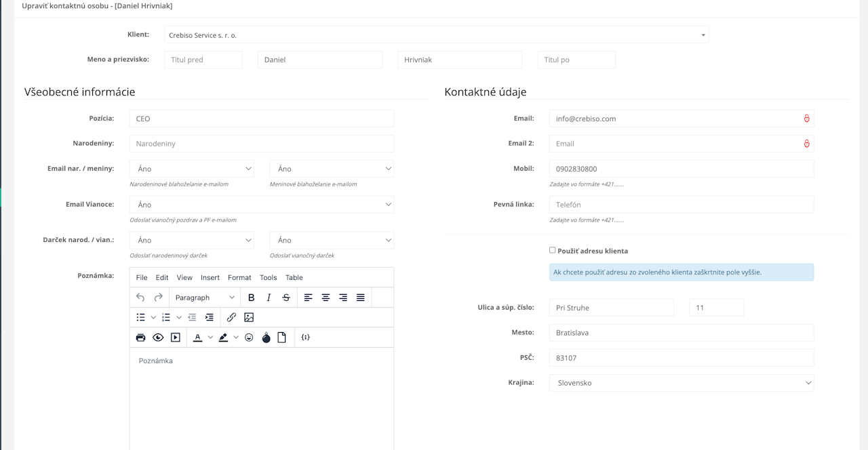Toggle italic text style
Image resolution: width=868 pixels, height=450 pixels.
point(269,298)
